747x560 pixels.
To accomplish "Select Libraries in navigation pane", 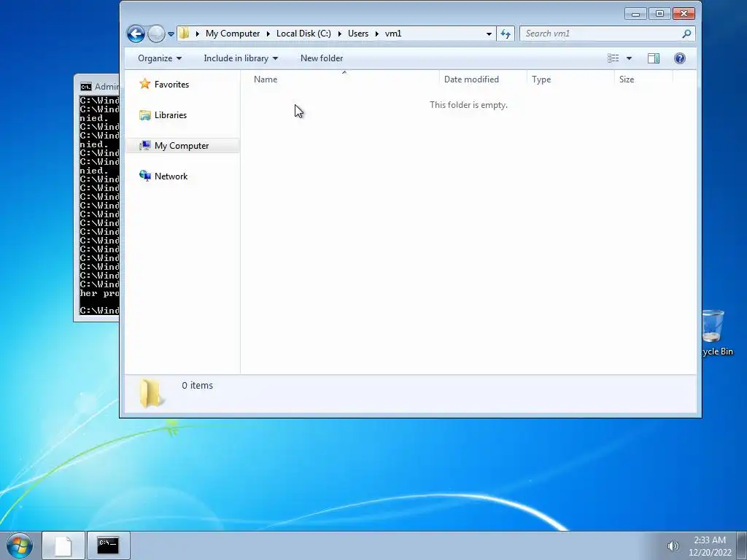I will [x=171, y=114].
